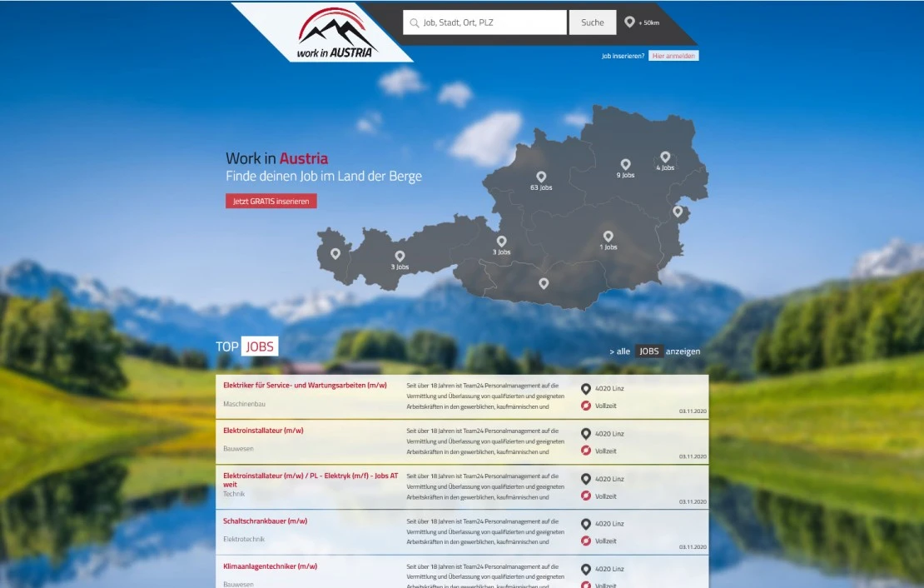This screenshot has width=924, height=588.
Task: Select the 9 Jobs map pin
Action: click(x=625, y=164)
